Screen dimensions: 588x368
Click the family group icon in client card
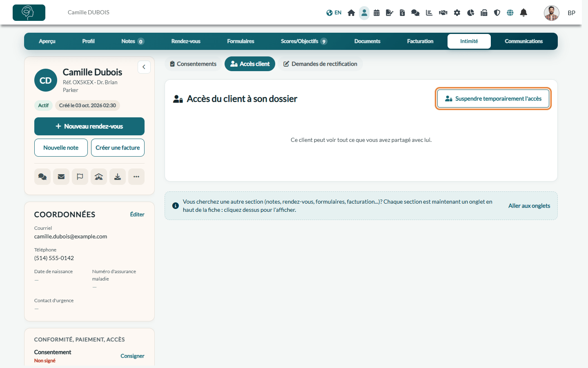tap(99, 177)
